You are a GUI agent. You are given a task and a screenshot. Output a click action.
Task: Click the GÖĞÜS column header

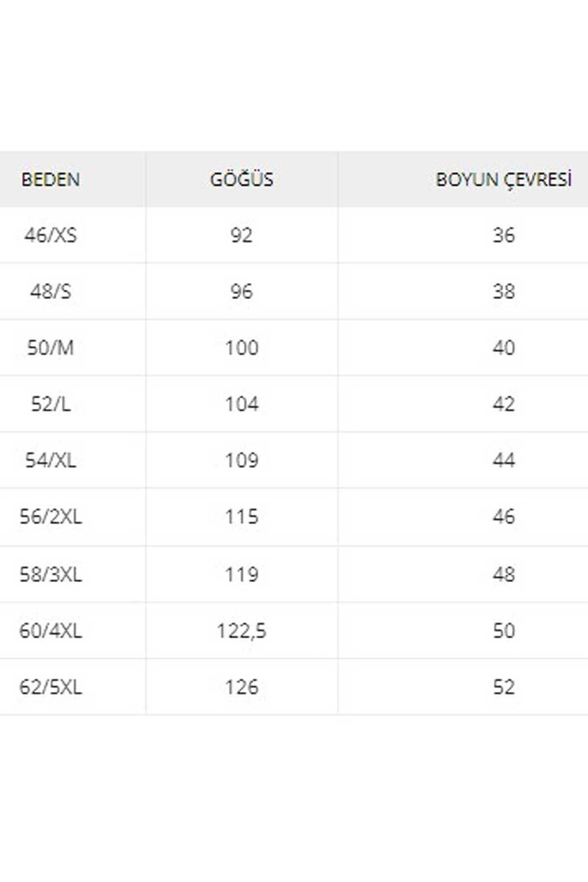(x=242, y=179)
